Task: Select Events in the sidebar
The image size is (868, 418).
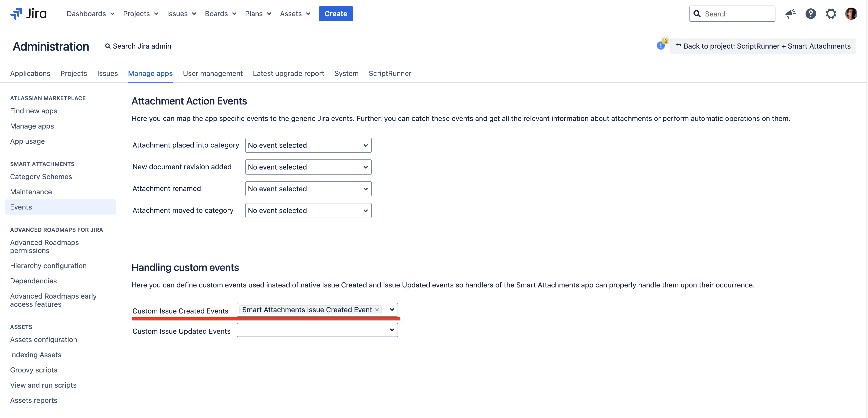Action: (x=60, y=207)
